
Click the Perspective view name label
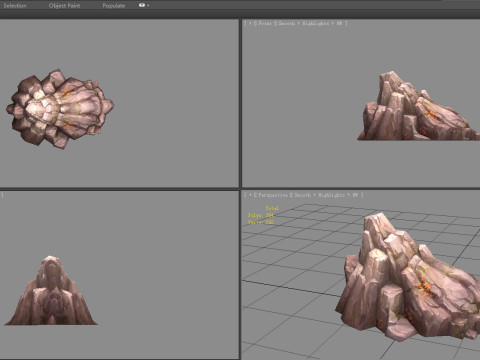click(x=273, y=195)
